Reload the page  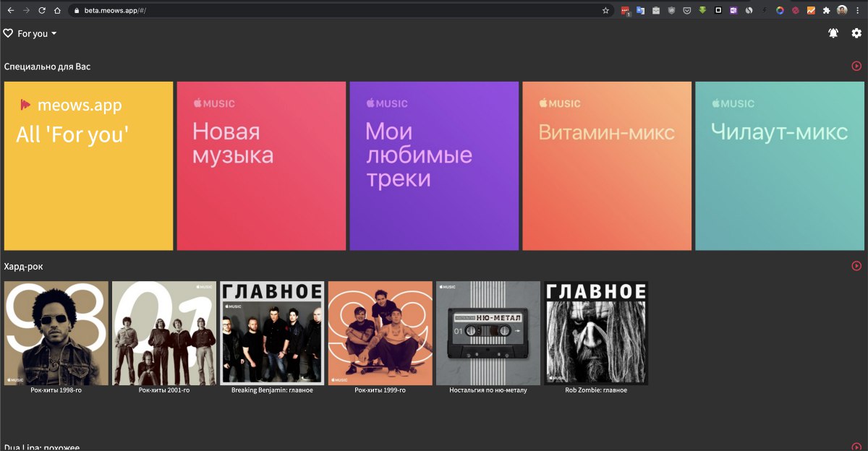42,11
